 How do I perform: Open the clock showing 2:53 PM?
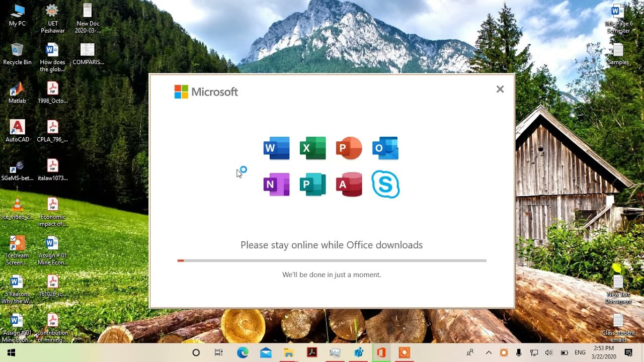604,352
